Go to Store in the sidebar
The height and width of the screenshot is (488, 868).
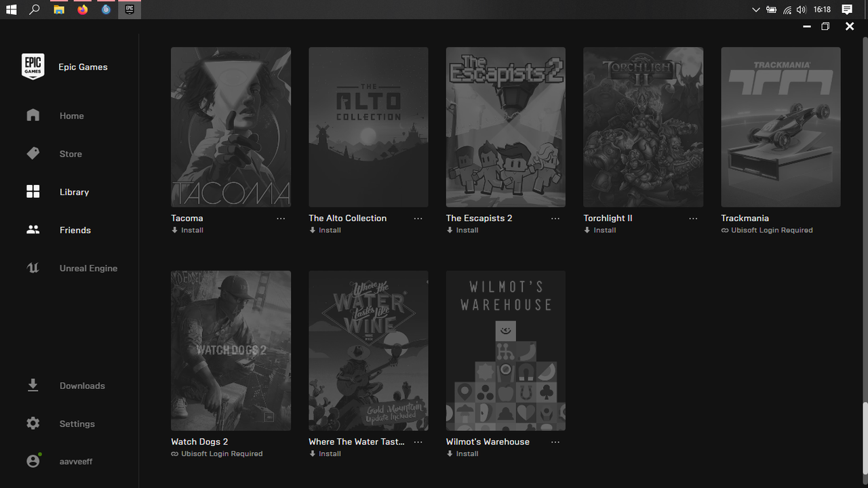tap(71, 154)
